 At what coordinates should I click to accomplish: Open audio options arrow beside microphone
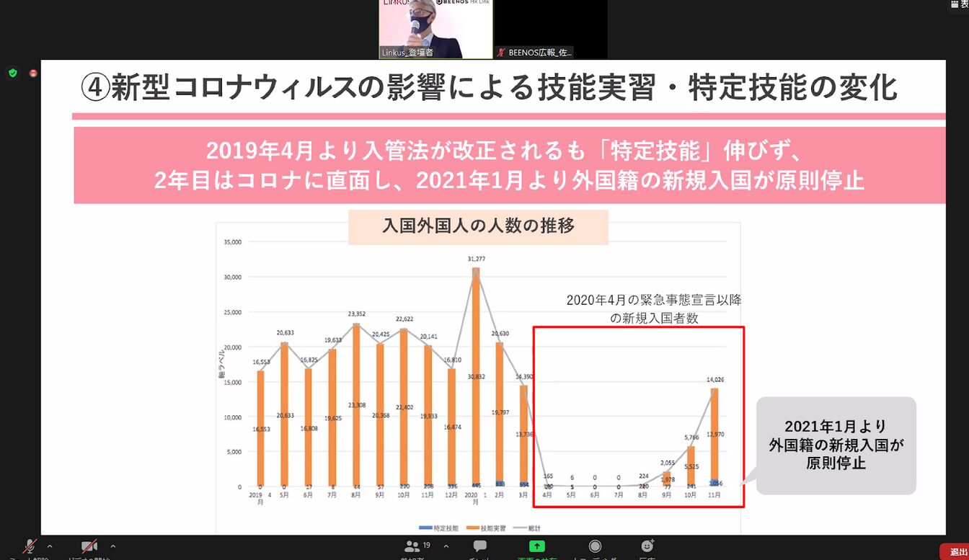pos(50,546)
